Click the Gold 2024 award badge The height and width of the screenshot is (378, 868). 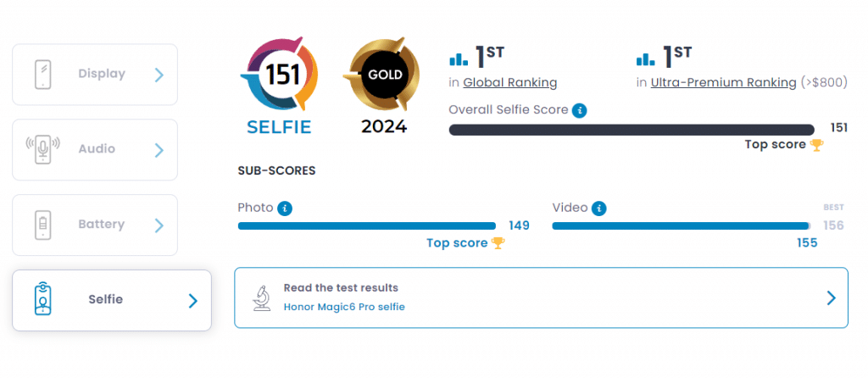pyautogui.click(x=381, y=86)
